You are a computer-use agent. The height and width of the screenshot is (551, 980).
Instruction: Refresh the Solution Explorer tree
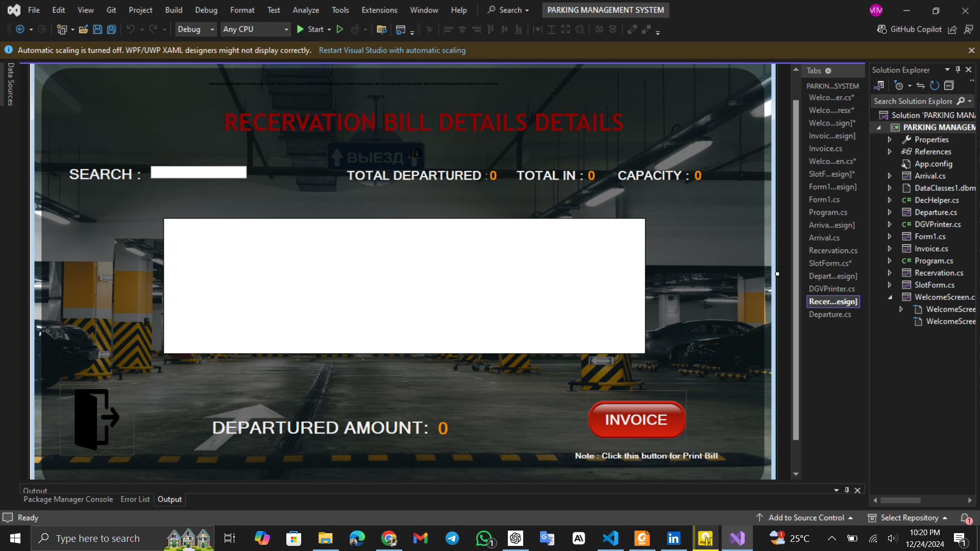click(935, 86)
